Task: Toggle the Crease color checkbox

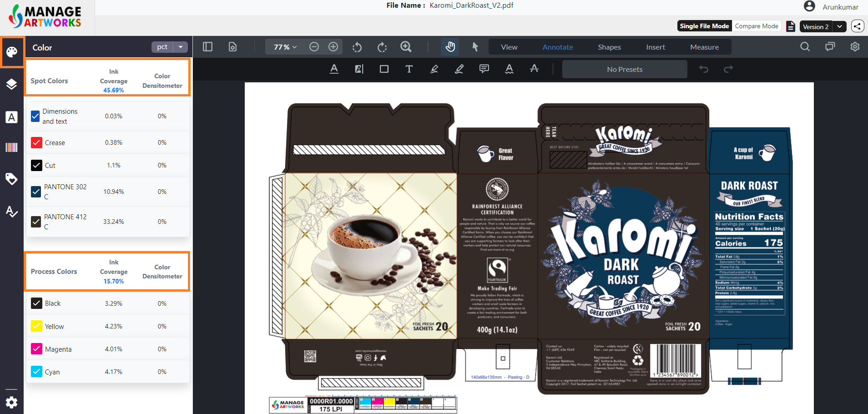Action: (36, 142)
